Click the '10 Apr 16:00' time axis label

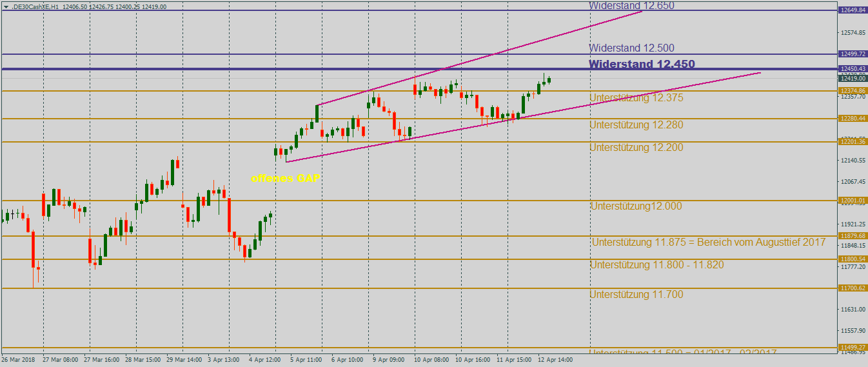[473, 359]
